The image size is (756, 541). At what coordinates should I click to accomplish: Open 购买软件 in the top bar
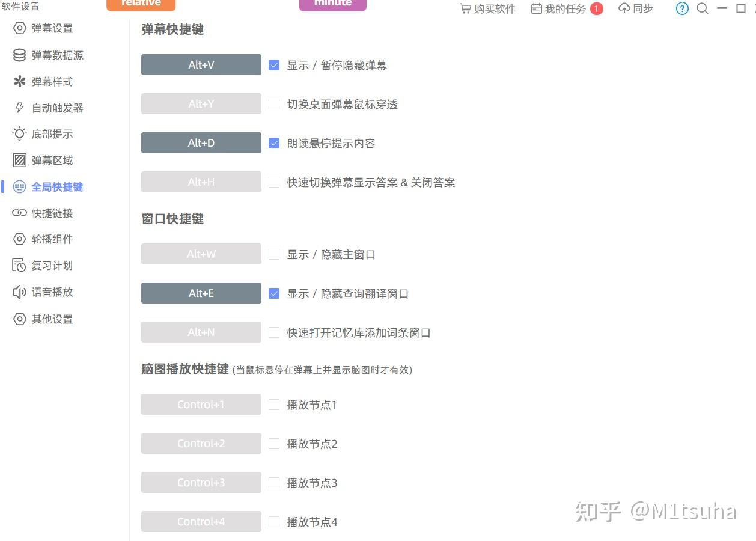[x=487, y=9]
